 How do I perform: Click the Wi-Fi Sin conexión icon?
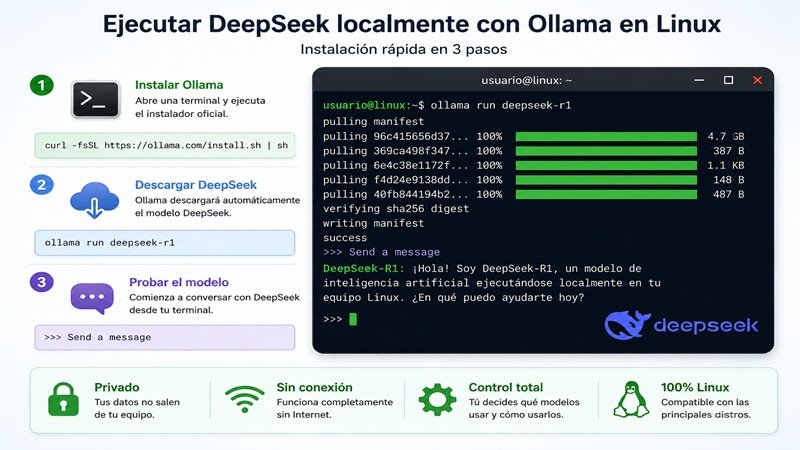pyautogui.click(x=245, y=399)
